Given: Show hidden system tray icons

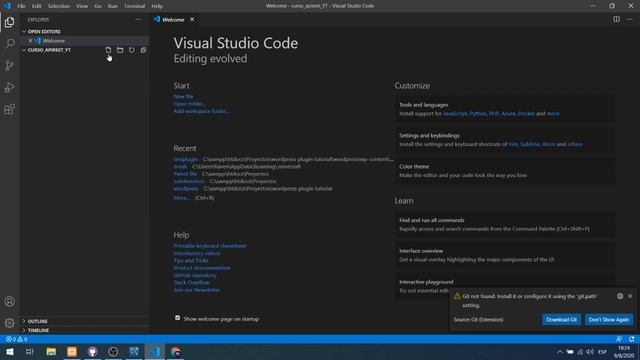Looking at the screenshot, I should (x=560, y=352).
